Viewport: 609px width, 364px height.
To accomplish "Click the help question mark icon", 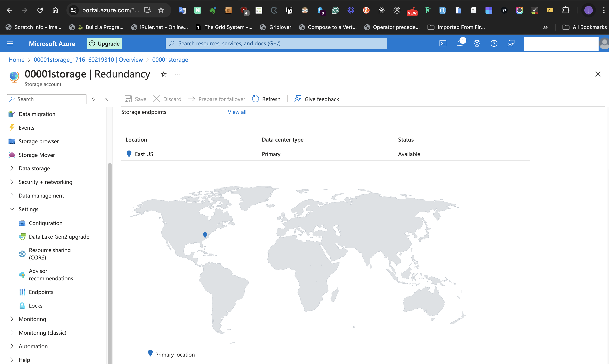I will (494, 43).
